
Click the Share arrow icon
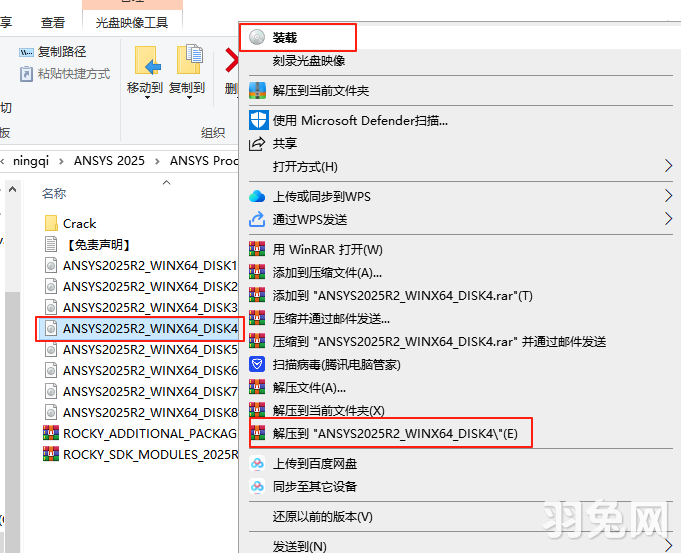point(257,143)
